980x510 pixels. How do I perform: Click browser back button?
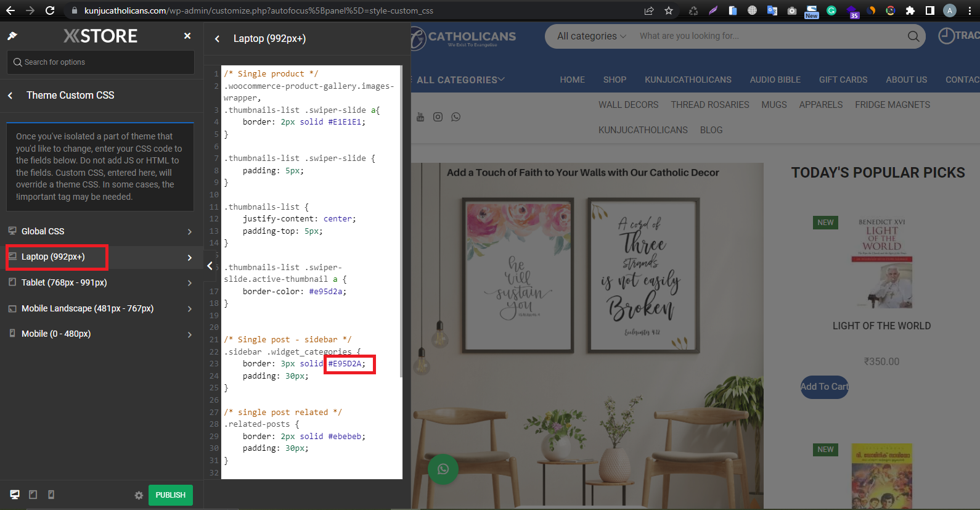11,10
